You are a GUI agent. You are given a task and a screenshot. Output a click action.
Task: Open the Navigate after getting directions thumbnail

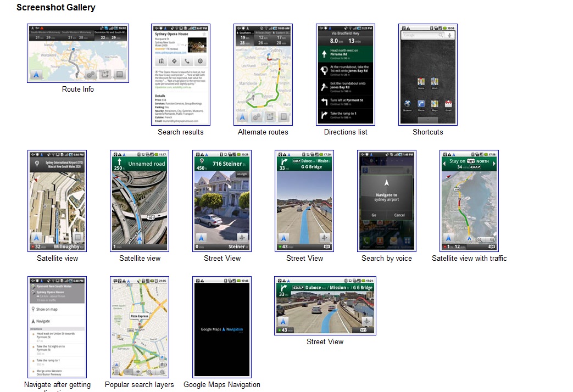(57, 327)
